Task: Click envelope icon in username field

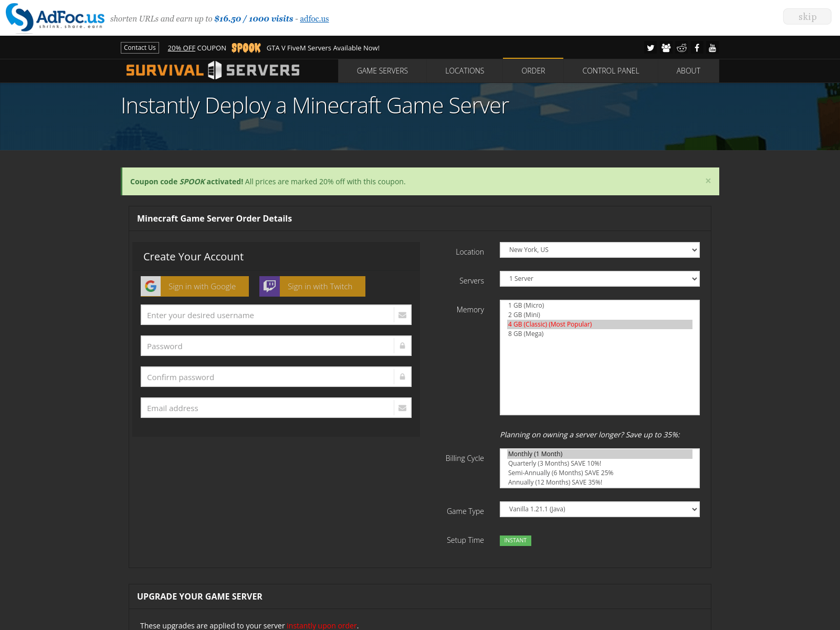Action: pyautogui.click(x=403, y=315)
